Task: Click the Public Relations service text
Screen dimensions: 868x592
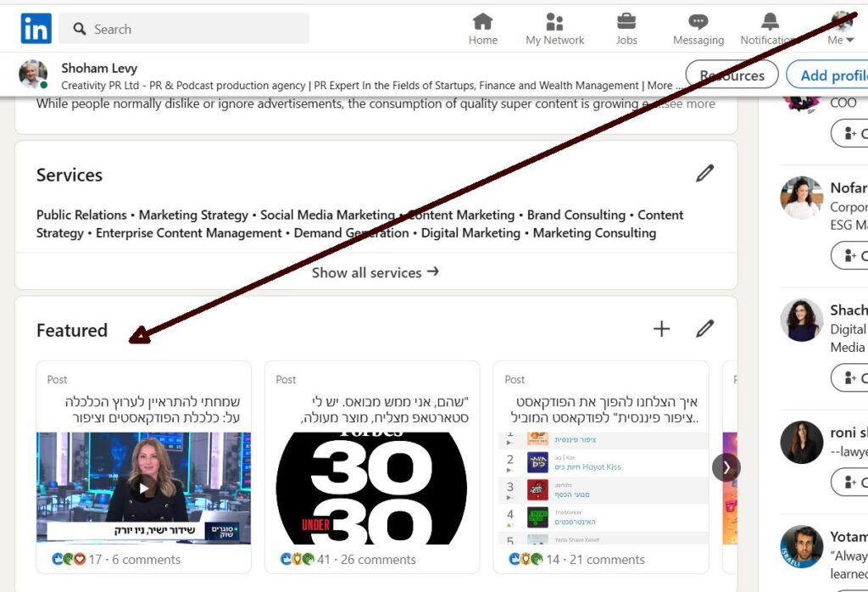Action: [81, 215]
